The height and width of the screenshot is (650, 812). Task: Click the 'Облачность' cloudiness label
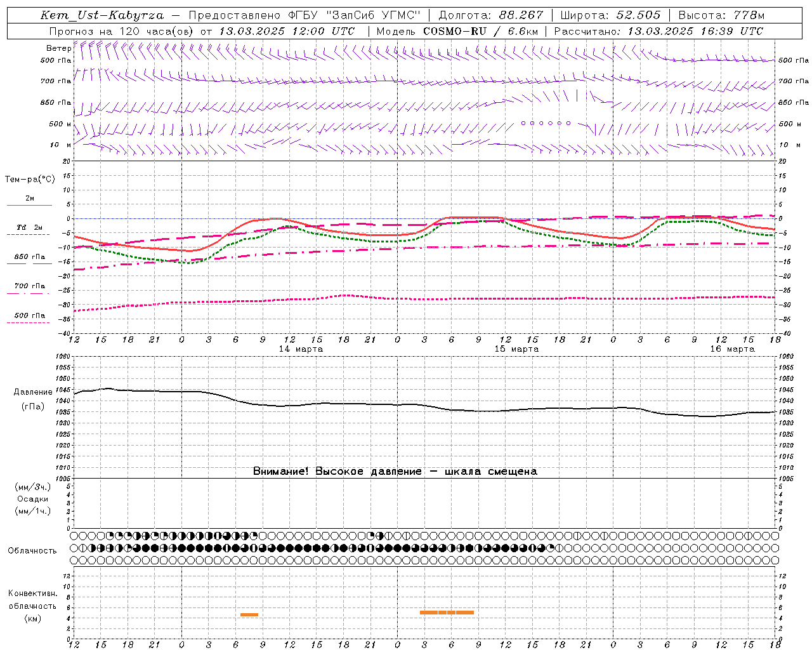click(x=32, y=551)
